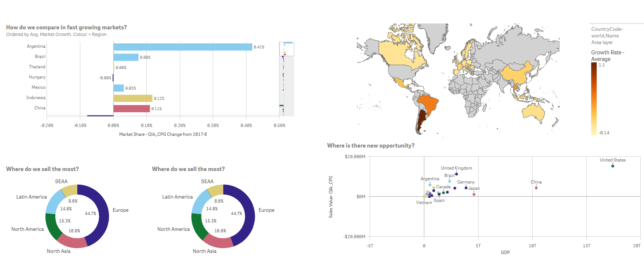This screenshot has height=276, width=644.
Task: Click Latin America label beside the left donut
Action: tap(32, 197)
